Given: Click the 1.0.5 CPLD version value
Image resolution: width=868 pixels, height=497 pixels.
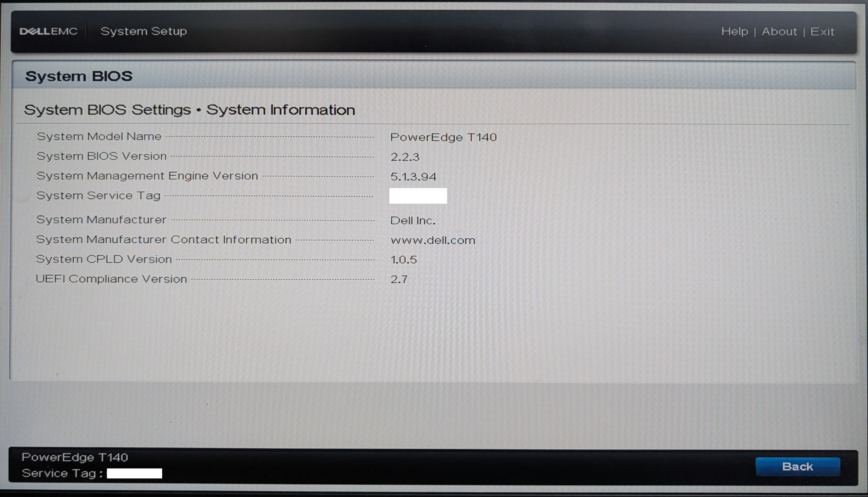Looking at the screenshot, I should coord(403,260).
